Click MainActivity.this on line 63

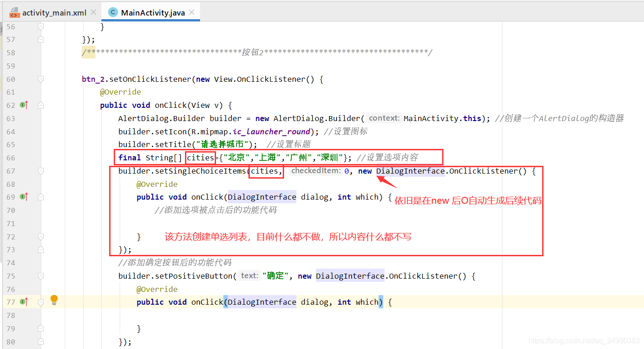pos(443,118)
